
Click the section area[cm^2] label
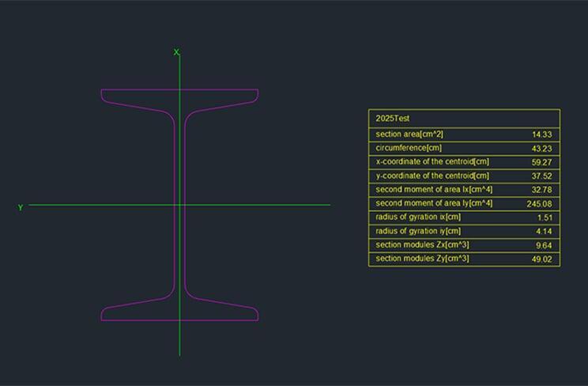point(409,134)
